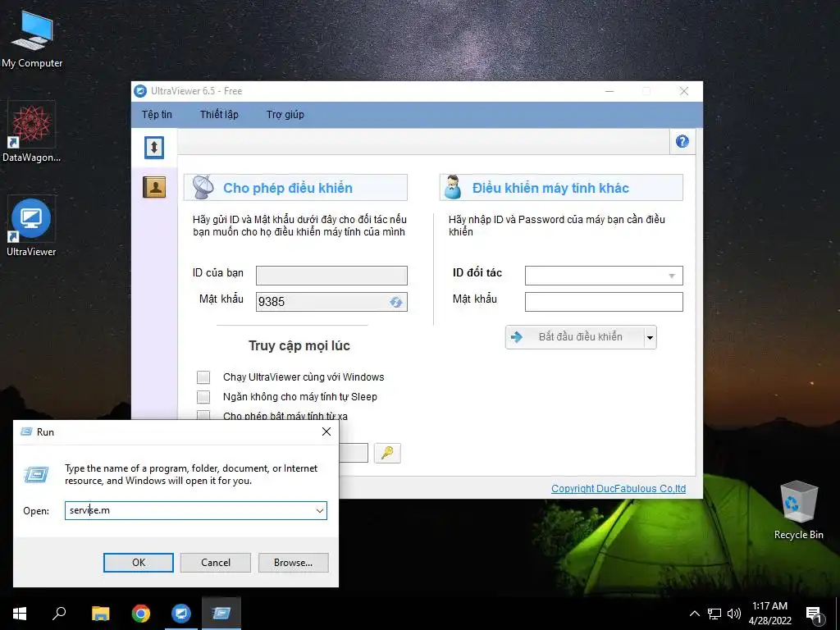Open the Copyright DucFabulous Co.ltd link
Screen dimensions: 840x630
(619, 489)
